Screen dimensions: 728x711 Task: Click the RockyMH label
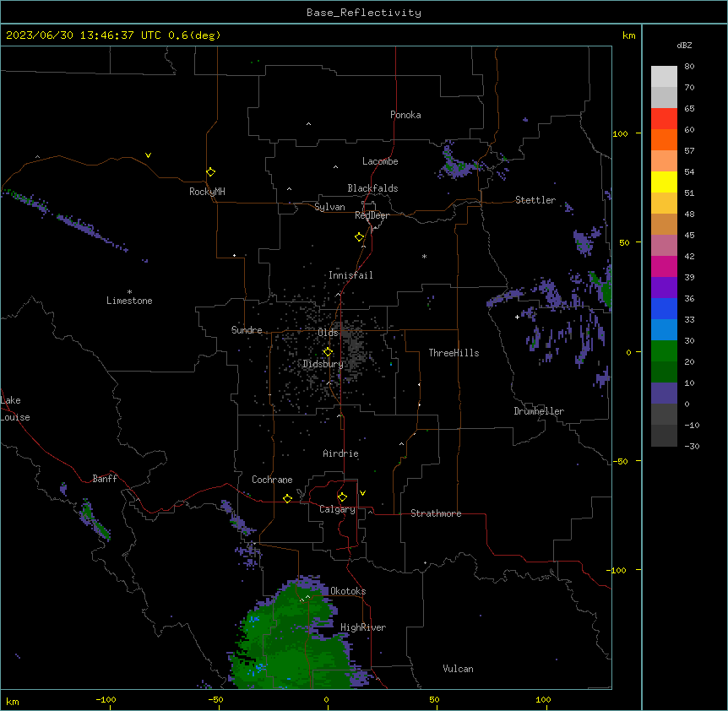(207, 192)
